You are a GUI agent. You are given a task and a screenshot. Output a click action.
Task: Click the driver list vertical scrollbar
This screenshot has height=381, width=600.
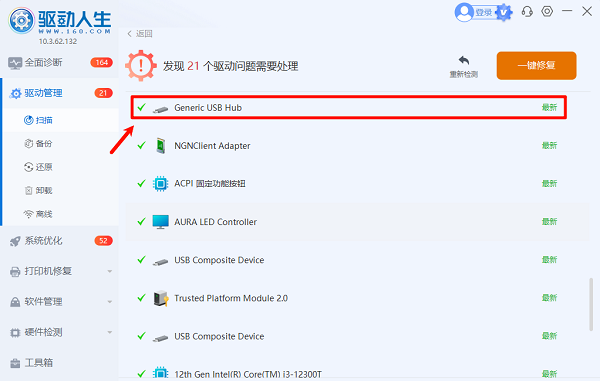pyautogui.click(x=591, y=304)
